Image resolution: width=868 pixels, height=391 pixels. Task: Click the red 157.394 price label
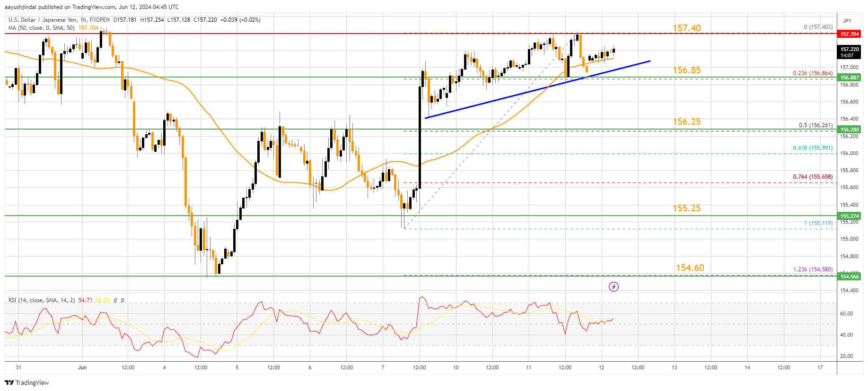click(850, 34)
